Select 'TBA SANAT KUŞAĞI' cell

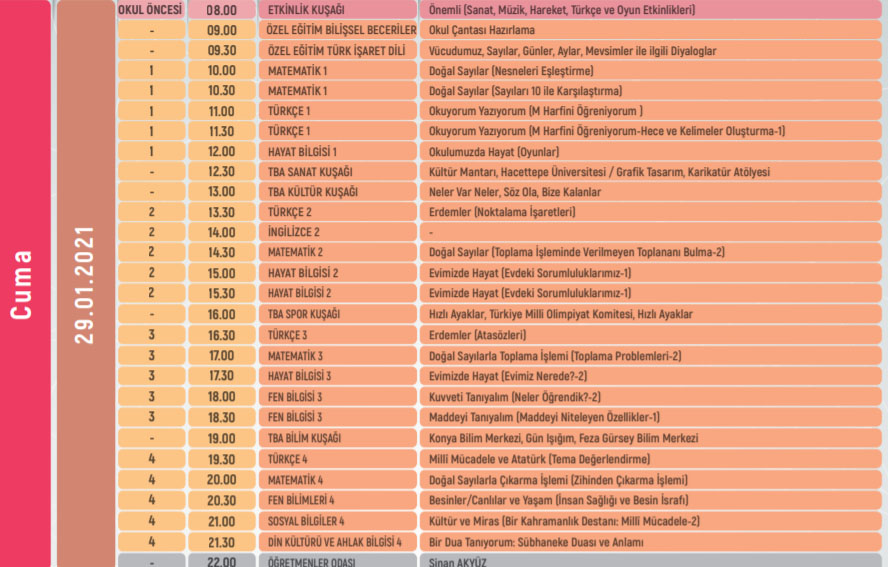338,172
